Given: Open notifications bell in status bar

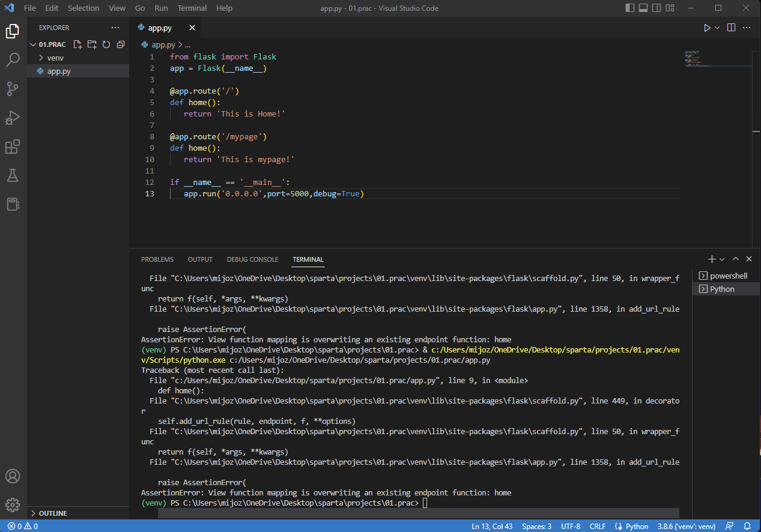Looking at the screenshot, I should click(x=747, y=526).
